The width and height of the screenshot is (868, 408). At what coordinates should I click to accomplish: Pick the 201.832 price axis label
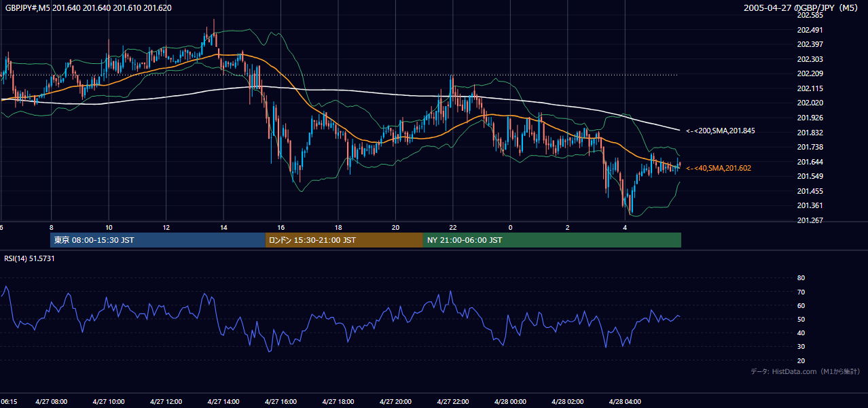[x=810, y=133]
